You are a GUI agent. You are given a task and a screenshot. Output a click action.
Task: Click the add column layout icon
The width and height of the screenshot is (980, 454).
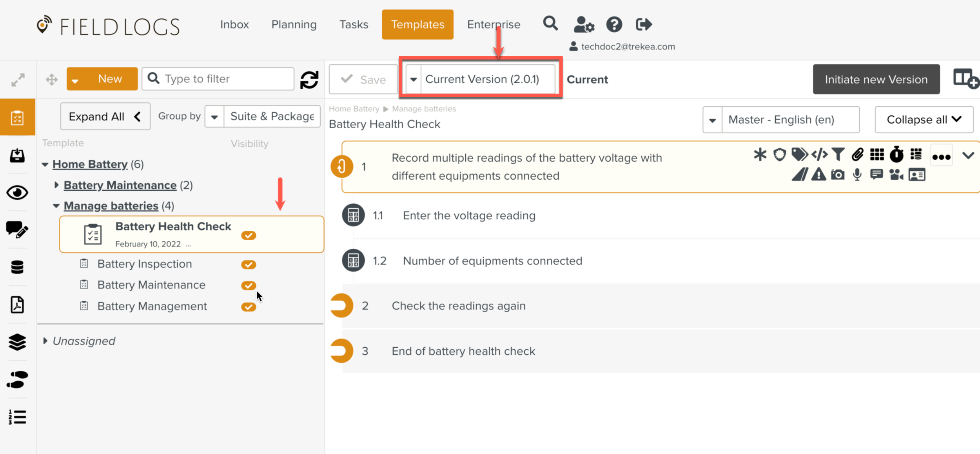966,79
